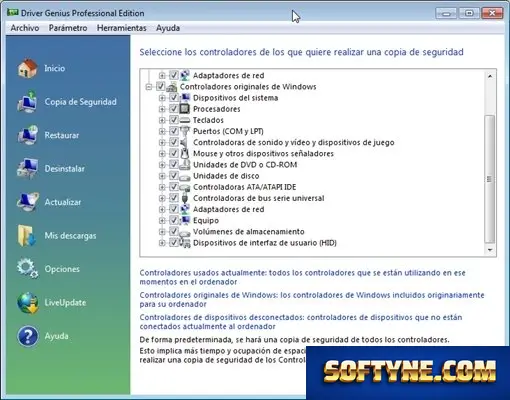Open Mis descargas folder icon
The image size is (510, 400).
27,236
